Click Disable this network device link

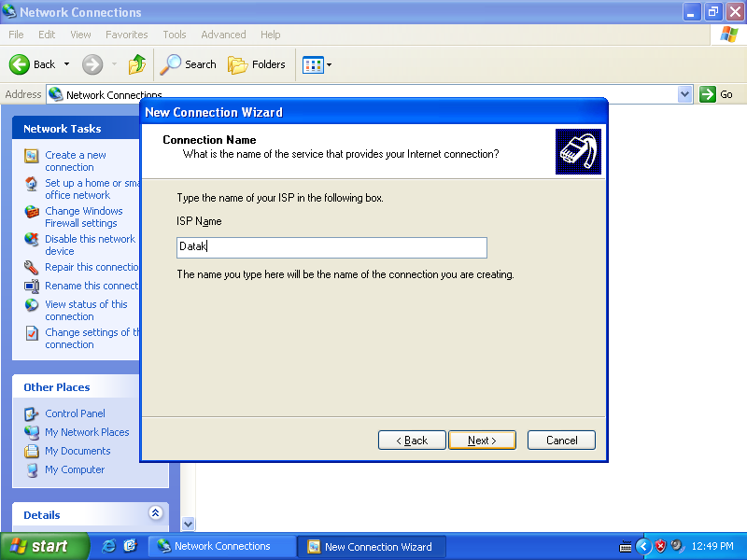(90, 245)
